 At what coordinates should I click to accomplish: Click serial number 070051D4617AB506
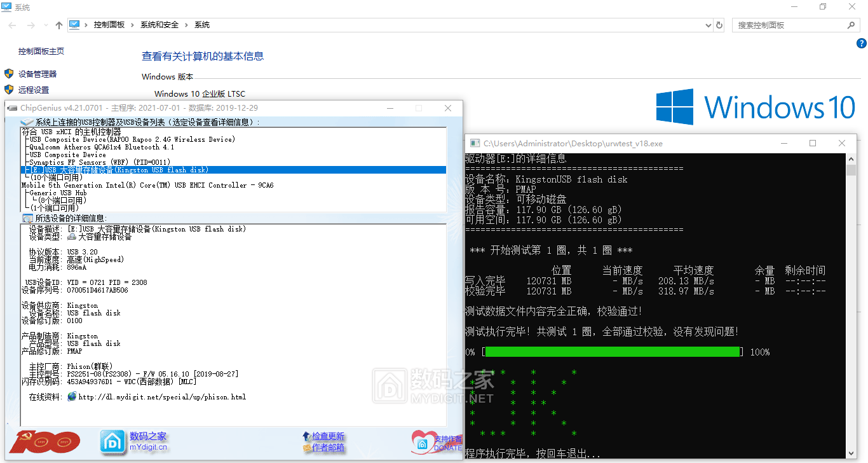pyautogui.click(x=97, y=290)
